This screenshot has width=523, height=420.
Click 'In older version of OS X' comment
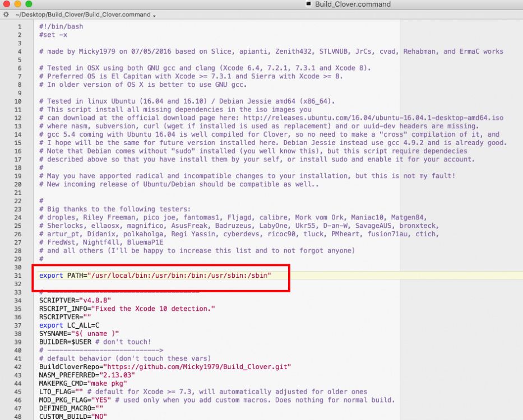[x=143, y=85]
